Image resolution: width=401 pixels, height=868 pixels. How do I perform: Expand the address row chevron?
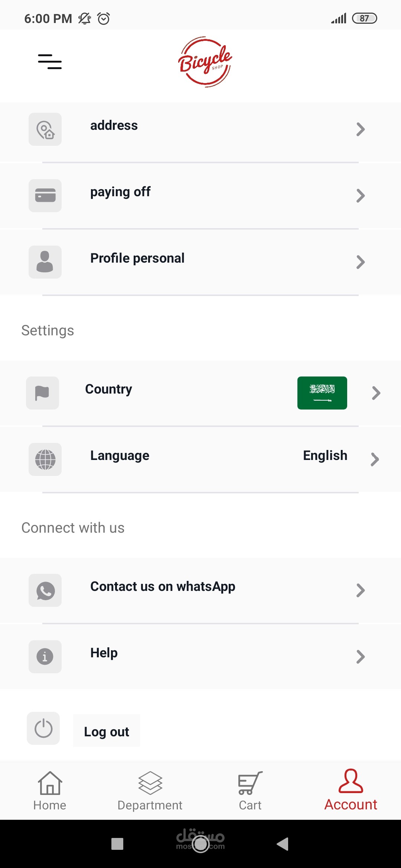360,129
